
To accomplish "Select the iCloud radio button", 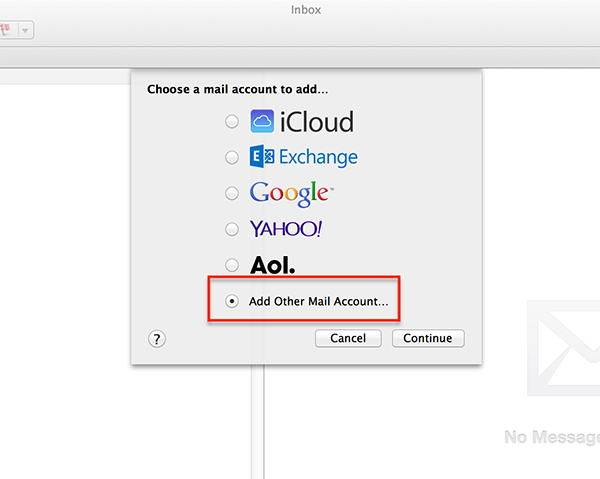I will [x=232, y=122].
